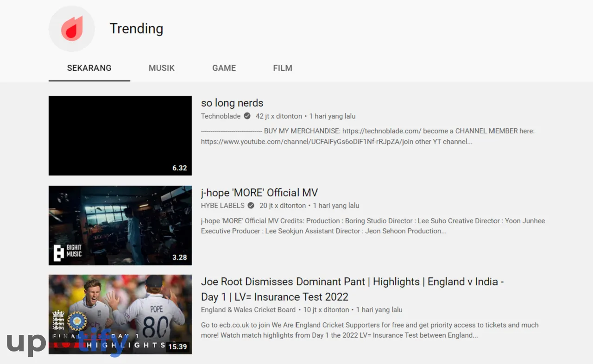Click the '42 jt x ditonton' view count
Viewport: 593px width, 364px height.
coord(279,116)
